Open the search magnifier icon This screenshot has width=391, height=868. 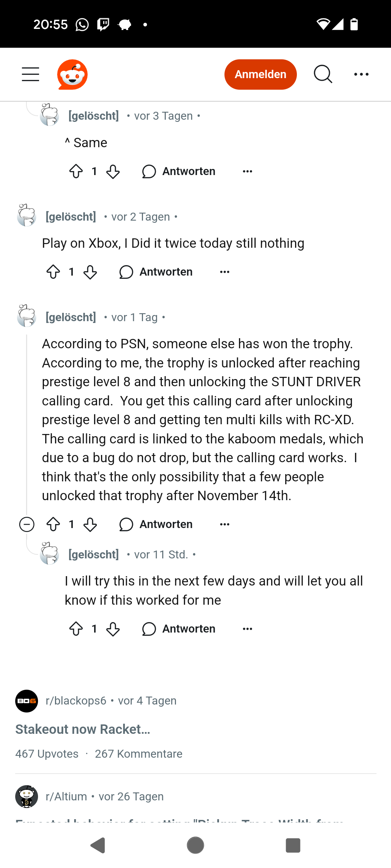coord(323,74)
